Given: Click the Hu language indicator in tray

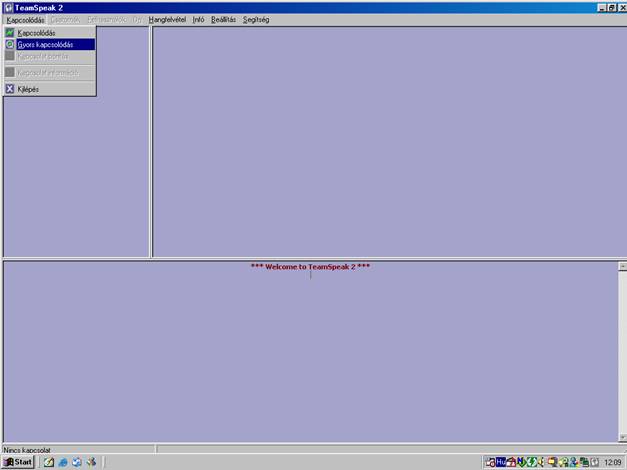Looking at the screenshot, I should tap(501, 462).
